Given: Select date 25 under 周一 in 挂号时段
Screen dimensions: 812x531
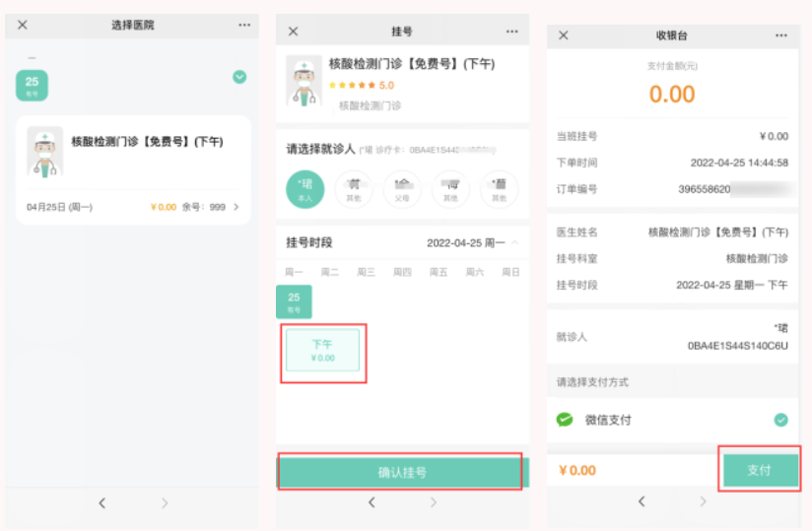Looking at the screenshot, I should tap(294, 300).
